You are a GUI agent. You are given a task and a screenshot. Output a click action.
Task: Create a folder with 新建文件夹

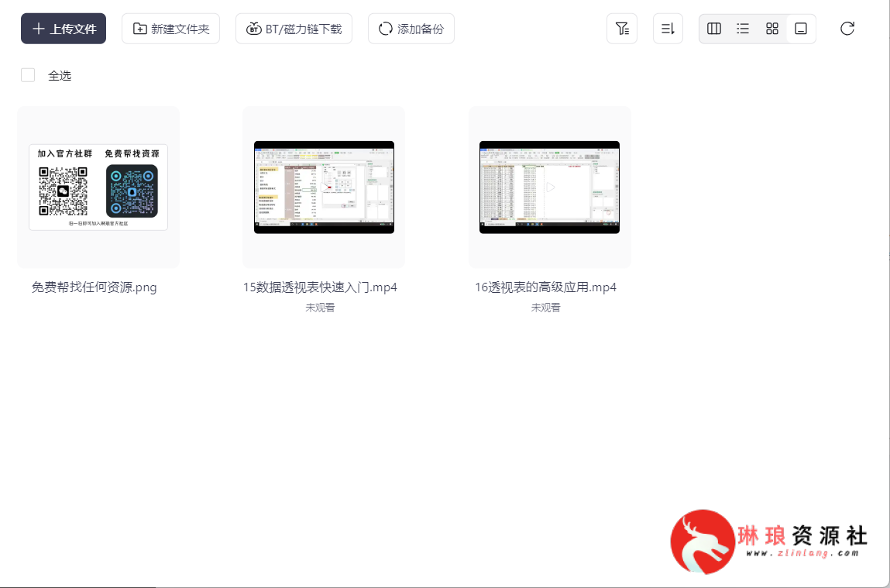171,29
